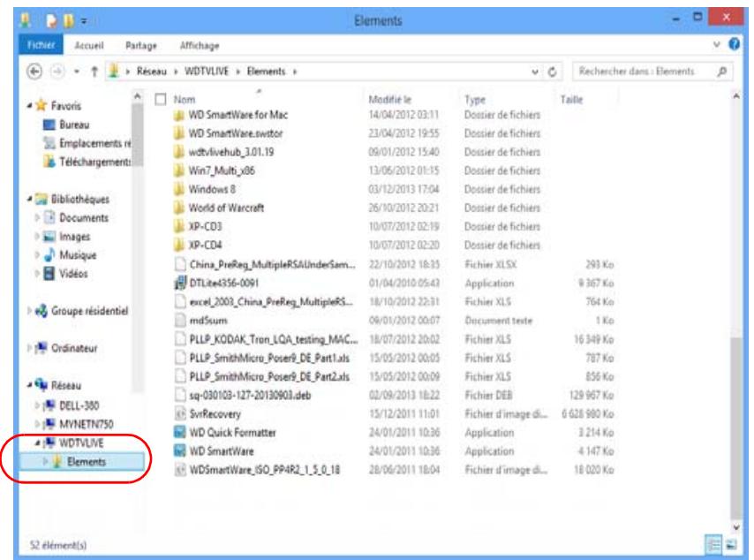Image resolution: width=754 pixels, height=560 pixels.
Task: Expand the ribbon with the chevron
Action: tap(717, 44)
